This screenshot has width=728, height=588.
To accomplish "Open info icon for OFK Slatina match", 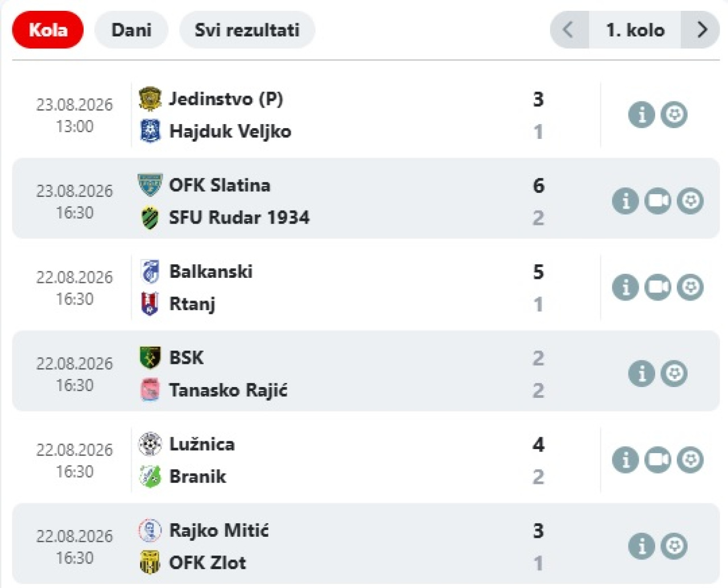I will point(626,201).
